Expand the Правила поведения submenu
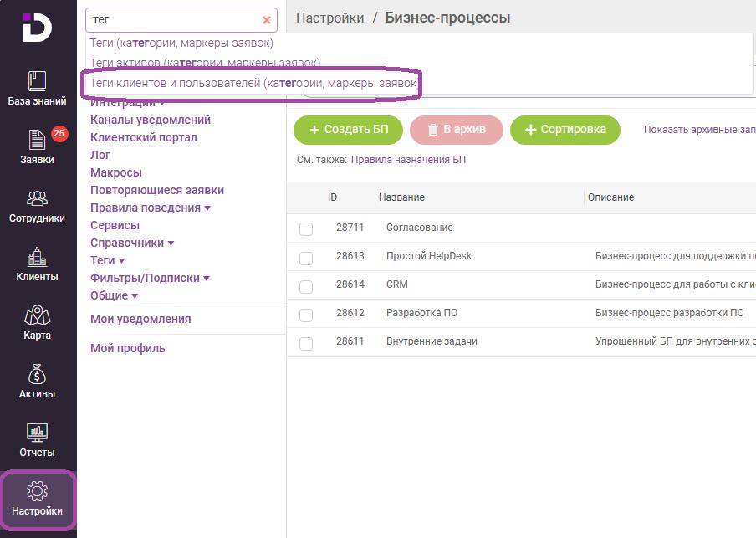Image resolution: width=756 pixels, height=538 pixels. point(150,208)
